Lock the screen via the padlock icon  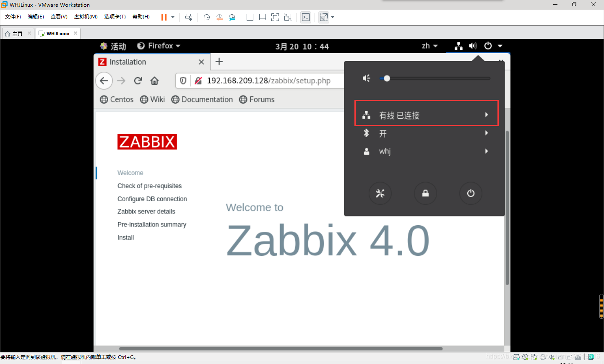(x=425, y=193)
